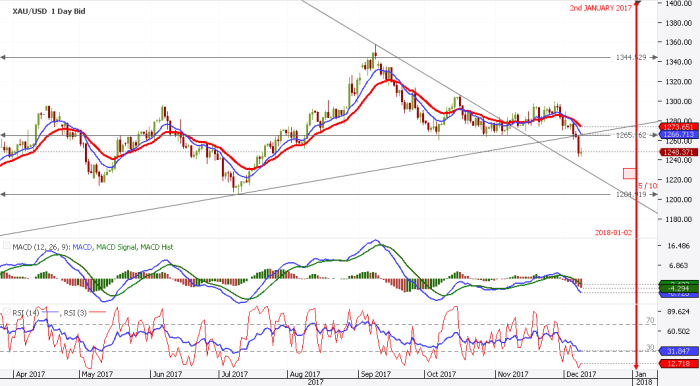
Task: Select RSI (14) blue line legend
Action: [36, 313]
